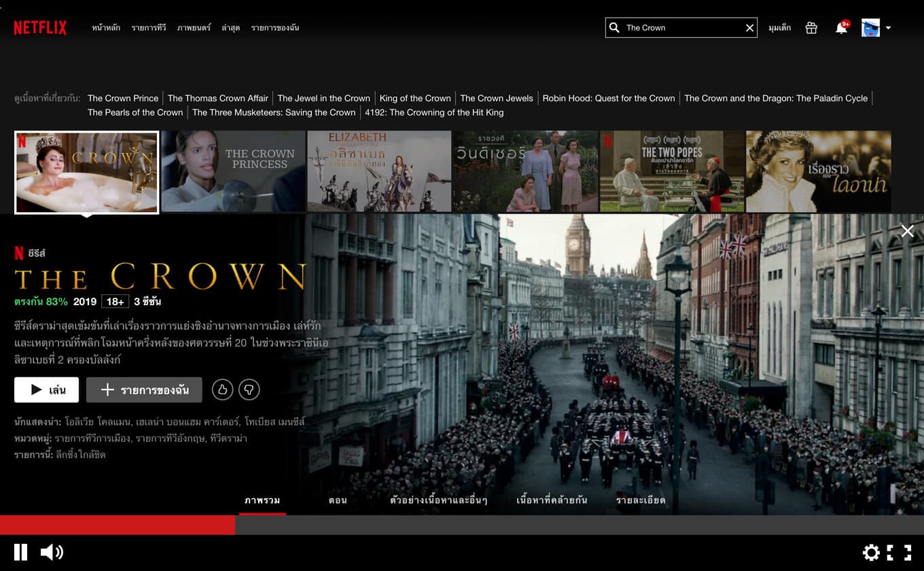Viewport: 924px width, 571px height.
Task: Select the details tab รายละเอียด
Action: [641, 500]
